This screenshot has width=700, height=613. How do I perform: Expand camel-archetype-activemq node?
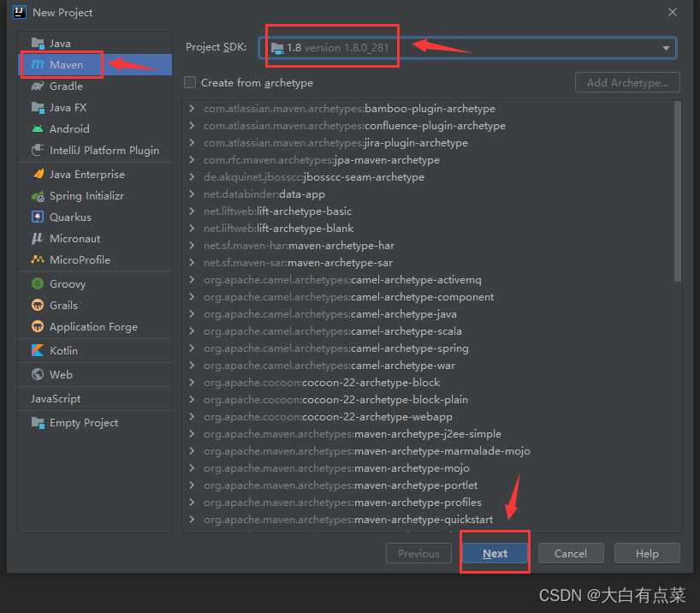pyautogui.click(x=192, y=280)
